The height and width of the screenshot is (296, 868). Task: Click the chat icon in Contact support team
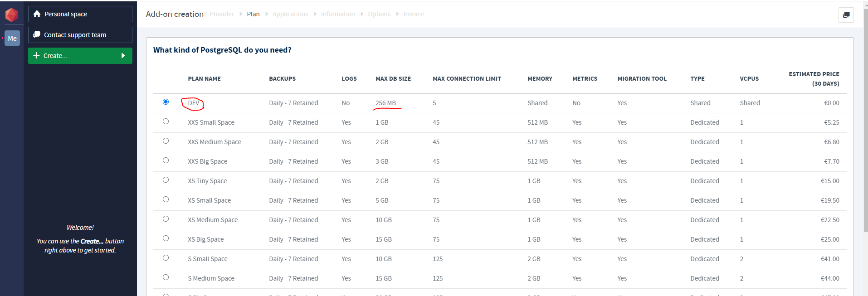(x=37, y=35)
